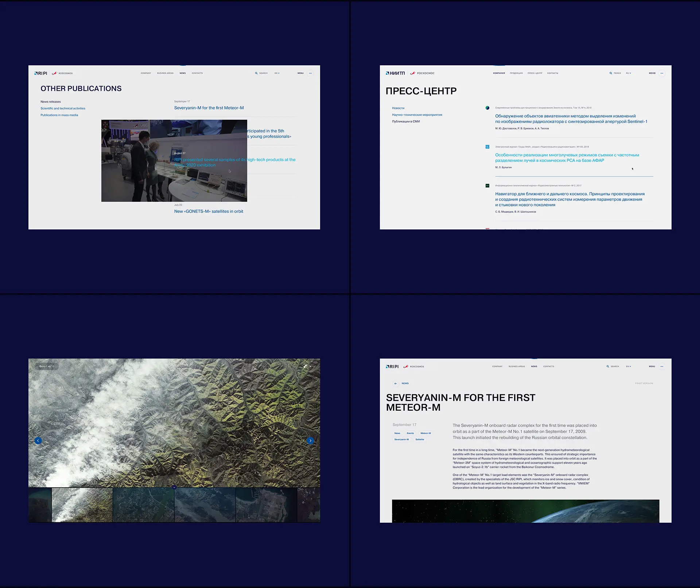
Task: Click the RIPI logo on the Severyanin-M article page
Action: click(x=392, y=367)
